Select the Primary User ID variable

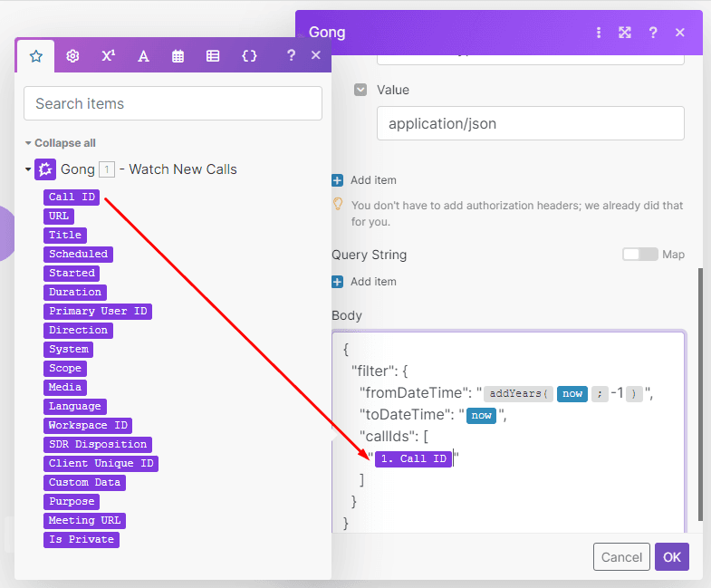[x=98, y=312]
